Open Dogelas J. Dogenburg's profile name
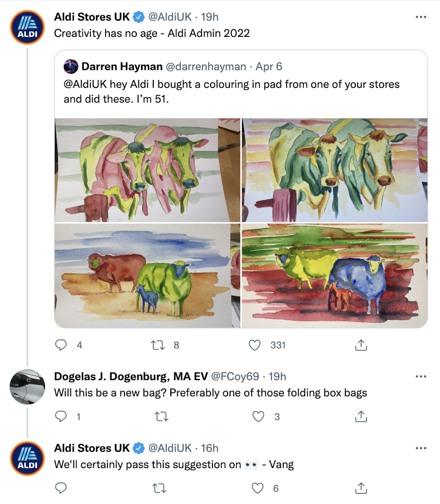Image resolution: width=440 pixels, height=504 pixels. [131, 376]
